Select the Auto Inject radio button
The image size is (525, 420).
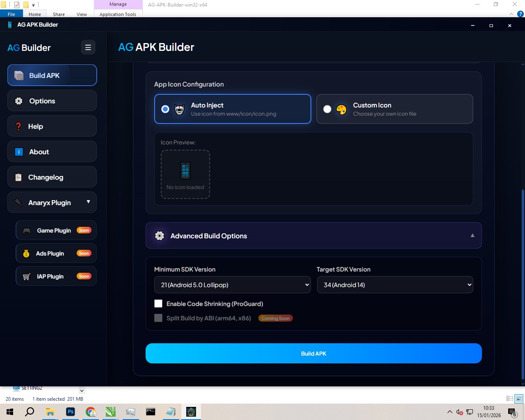(x=165, y=109)
